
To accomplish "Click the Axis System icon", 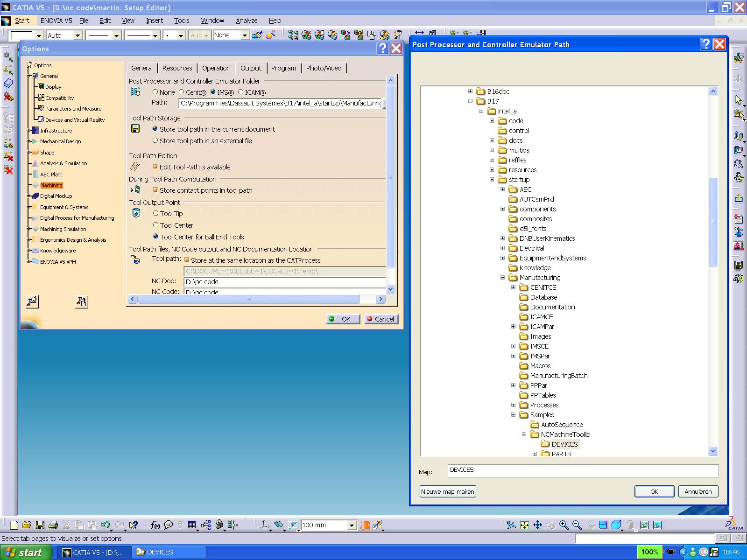I will 265,525.
